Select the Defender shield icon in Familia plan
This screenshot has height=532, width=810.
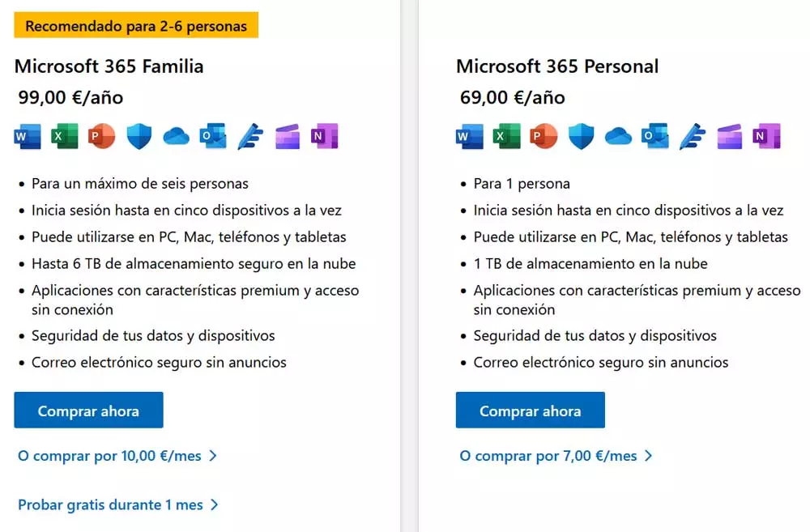point(139,136)
